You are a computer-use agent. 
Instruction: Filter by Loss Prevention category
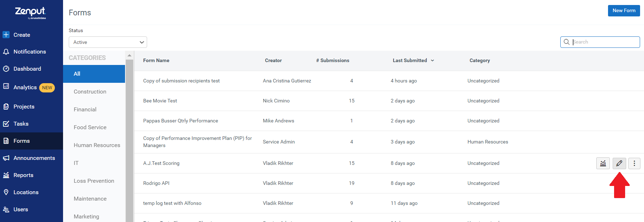[x=94, y=181]
